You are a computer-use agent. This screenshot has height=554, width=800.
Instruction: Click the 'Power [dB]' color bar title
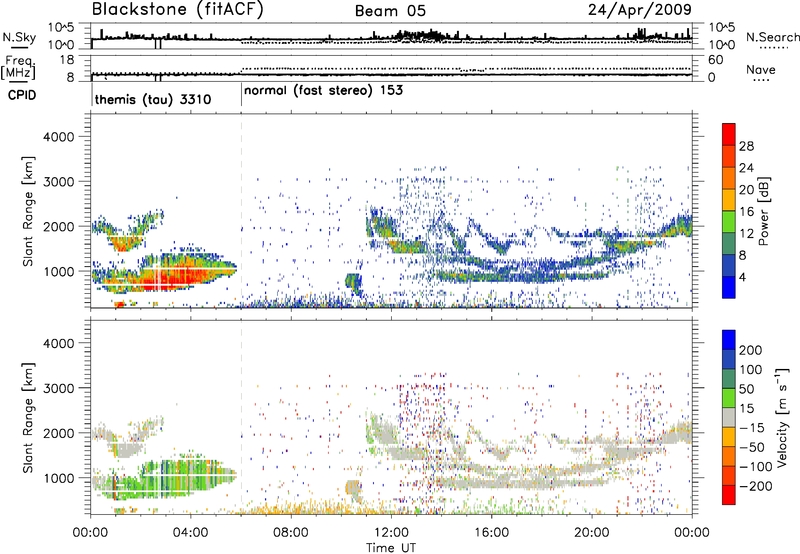[x=763, y=211]
